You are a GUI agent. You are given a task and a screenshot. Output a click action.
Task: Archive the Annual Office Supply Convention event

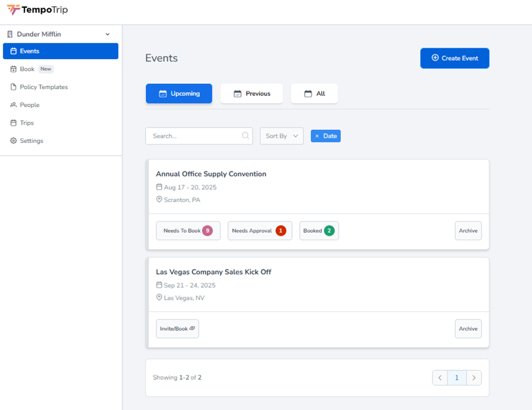click(x=468, y=231)
